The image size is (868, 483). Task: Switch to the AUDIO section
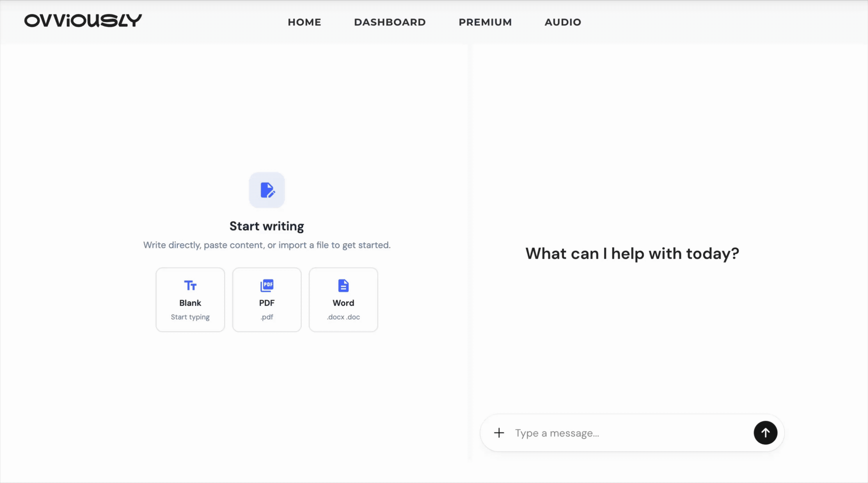(563, 22)
